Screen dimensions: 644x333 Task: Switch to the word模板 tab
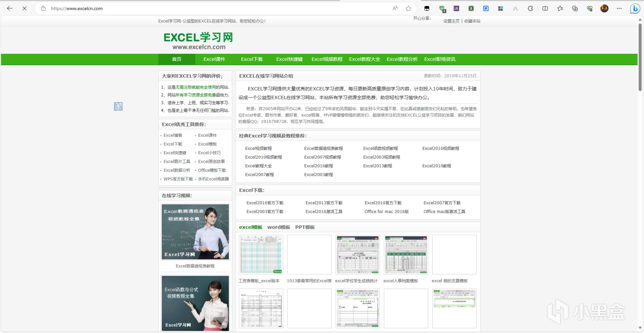click(279, 227)
